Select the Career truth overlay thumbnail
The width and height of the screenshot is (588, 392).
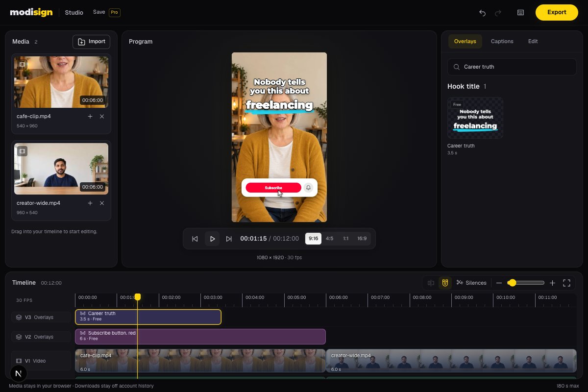475,118
